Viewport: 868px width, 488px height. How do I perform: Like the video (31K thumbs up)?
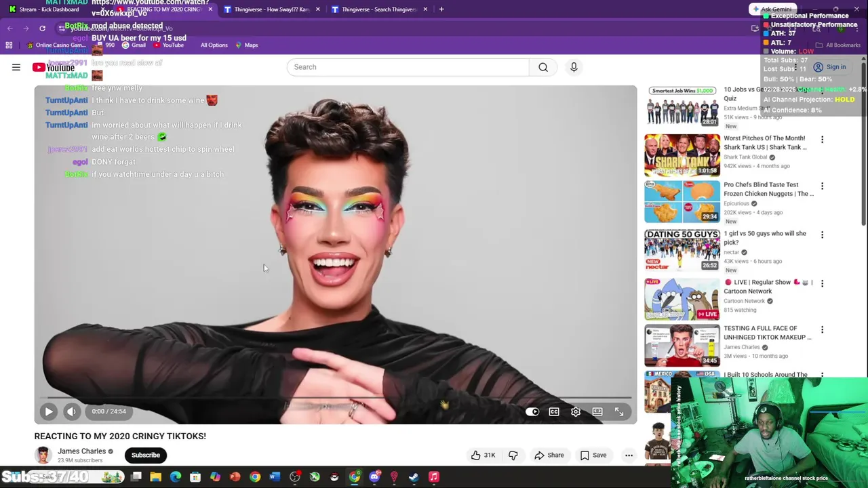[x=483, y=455]
